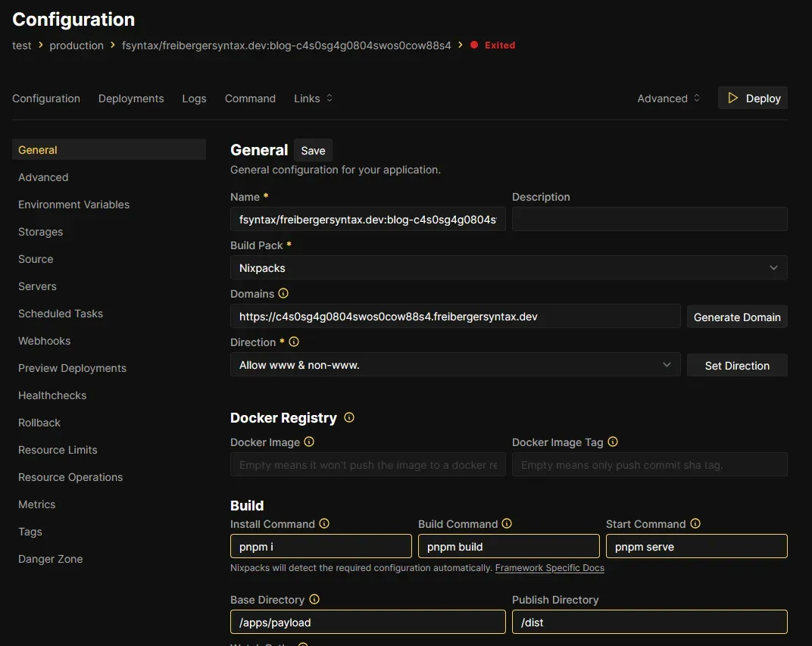812x646 pixels.
Task: Open the Framework Specific Docs link
Action: coord(549,567)
